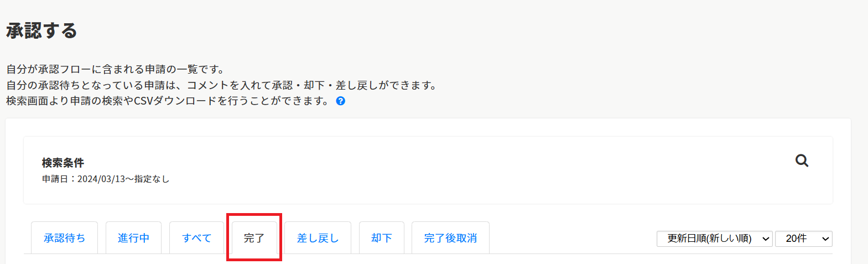868x264 pixels.
Task: Click the chevron arrow on the sort order selector
Action: coord(766,239)
